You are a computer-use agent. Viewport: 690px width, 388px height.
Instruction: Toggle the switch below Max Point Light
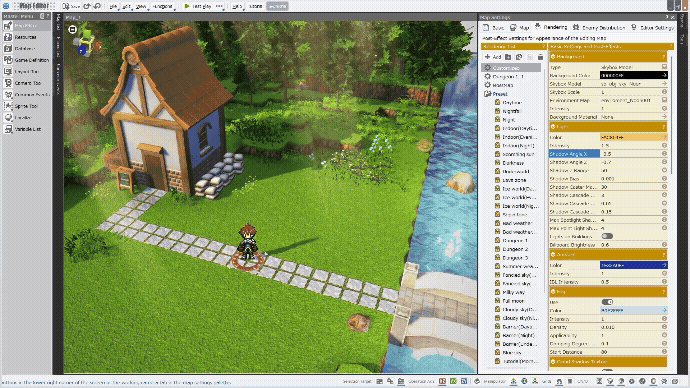[x=607, y=236]
